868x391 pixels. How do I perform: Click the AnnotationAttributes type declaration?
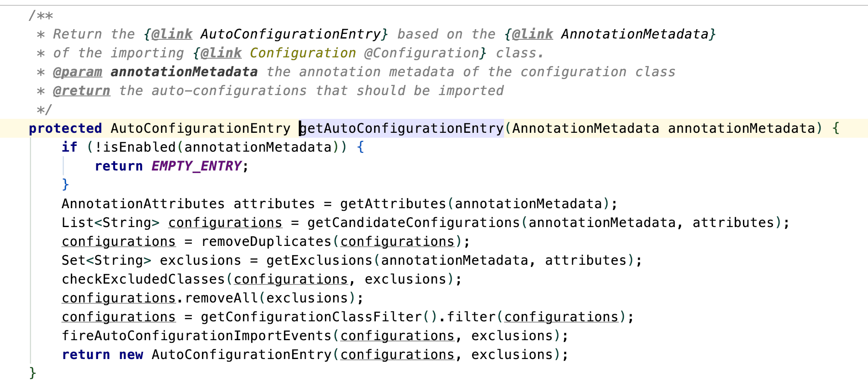[143, 204]
